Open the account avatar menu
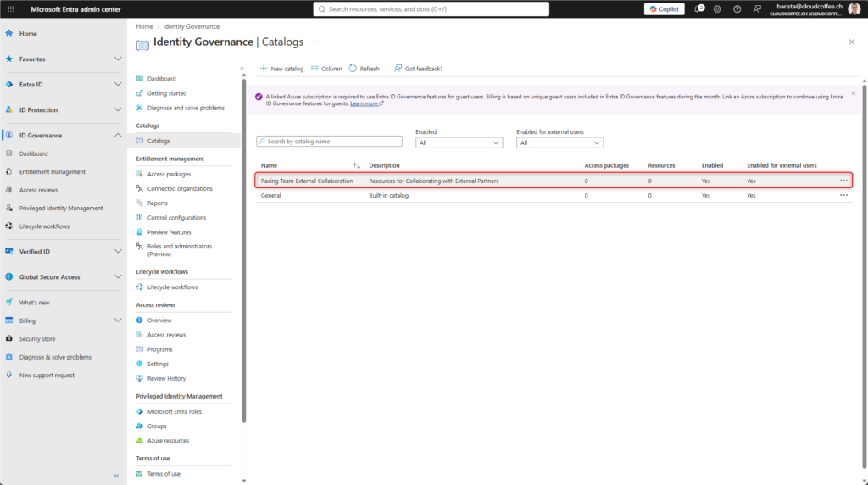The image size is (868, 485). pyautogui.click(x=854, y=8)
